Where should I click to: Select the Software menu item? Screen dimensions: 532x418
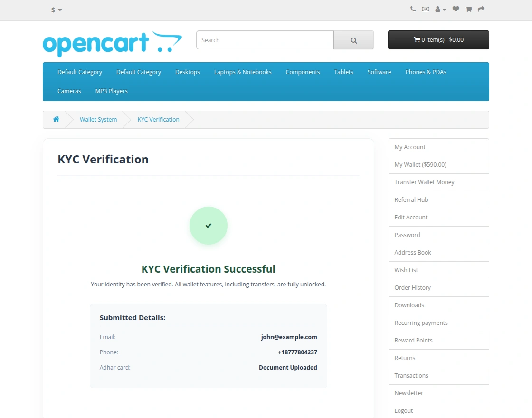379,72
